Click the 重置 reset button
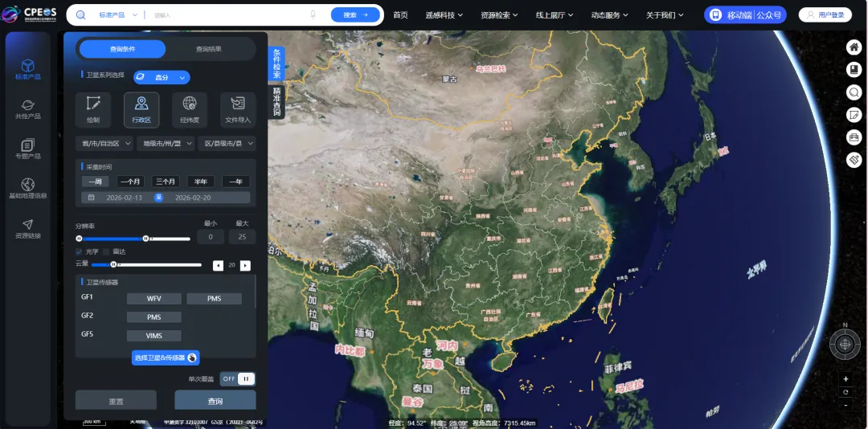Viewport: 868px width, 429px height. tap(117, 402)
